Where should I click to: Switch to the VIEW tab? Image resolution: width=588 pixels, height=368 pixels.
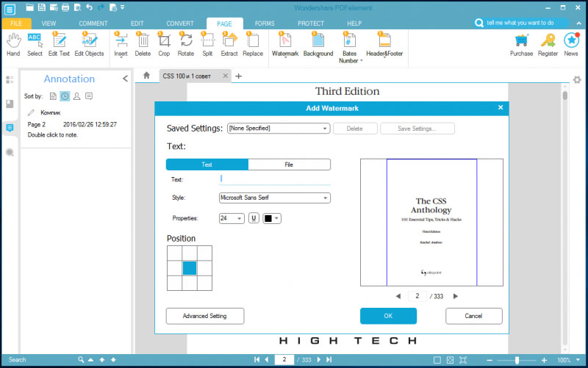tap(49, 24)
